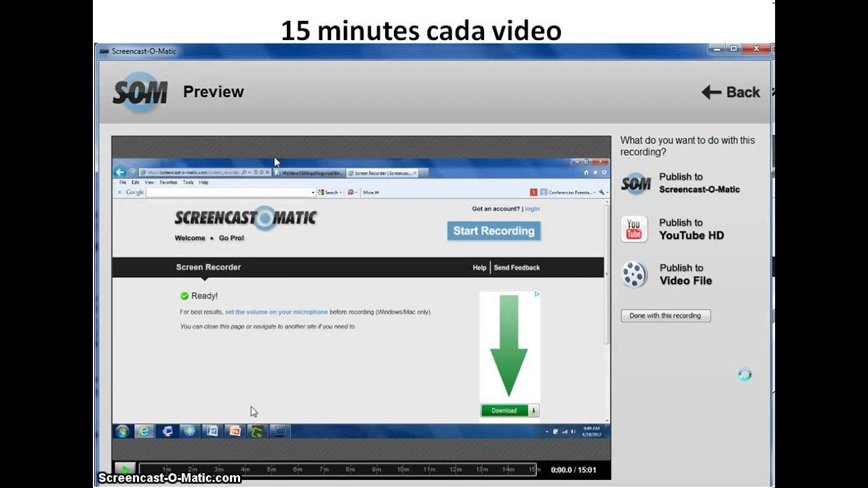The image size is (868, 488).
Task: Click the Google toolbar search field
Action: pyautogui.click(x=231, y=192)
